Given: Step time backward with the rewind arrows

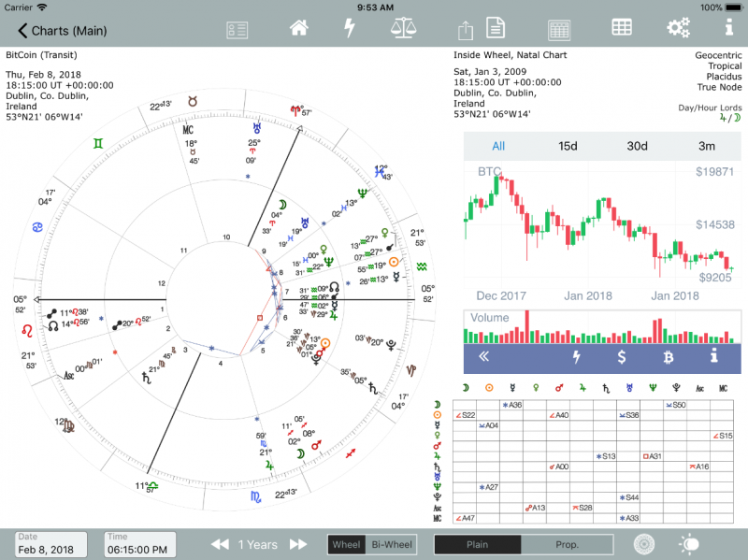Looking at the screenshot, I should (x=221, y=543).
